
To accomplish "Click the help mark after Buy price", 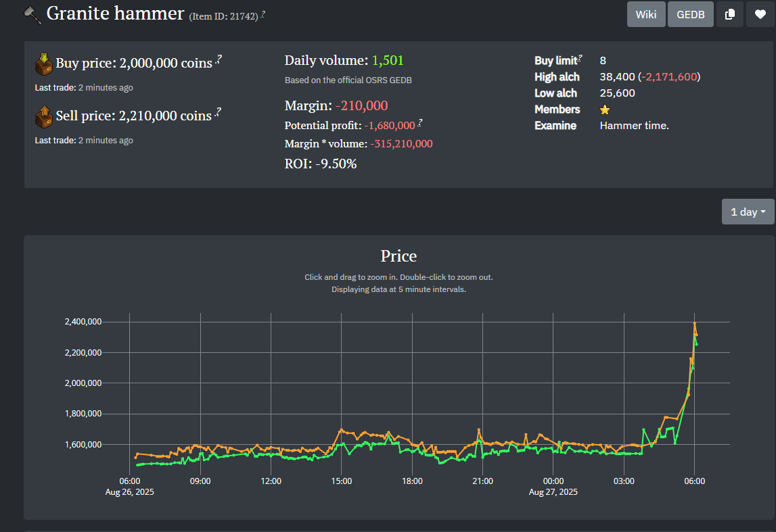I will click(x=219, y=61).
